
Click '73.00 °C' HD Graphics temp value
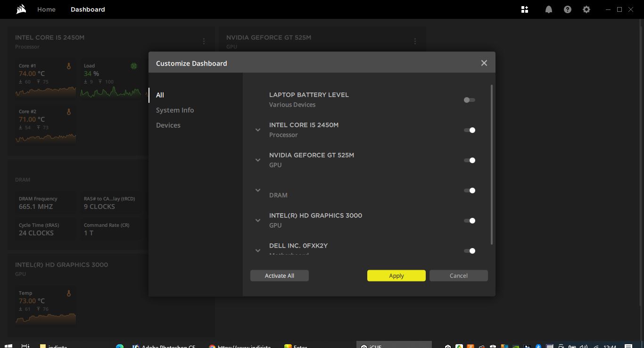click(32, 301)
